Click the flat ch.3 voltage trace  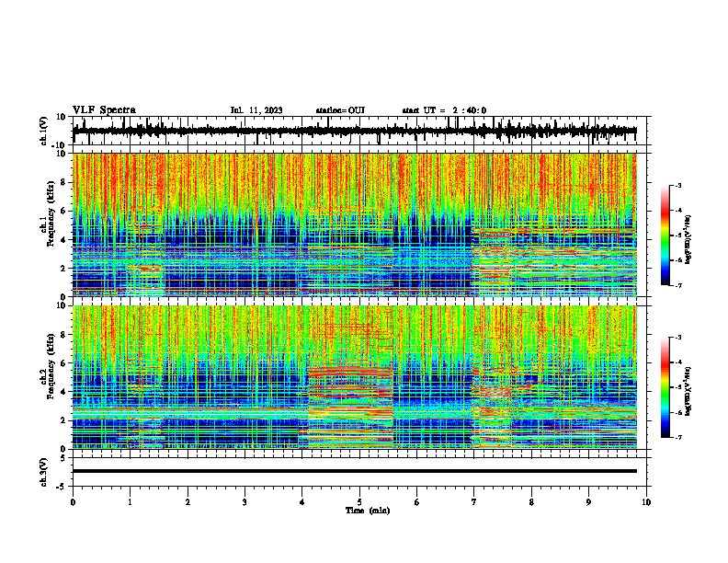(x=355, y=471)
